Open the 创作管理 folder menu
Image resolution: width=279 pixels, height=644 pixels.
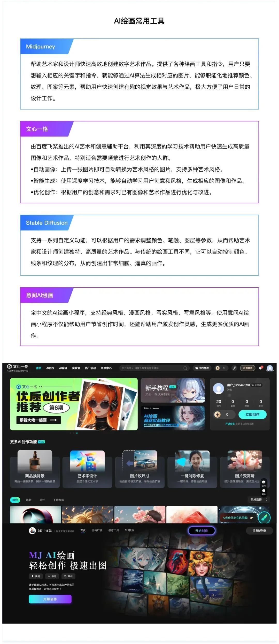[x=202, y=368]
